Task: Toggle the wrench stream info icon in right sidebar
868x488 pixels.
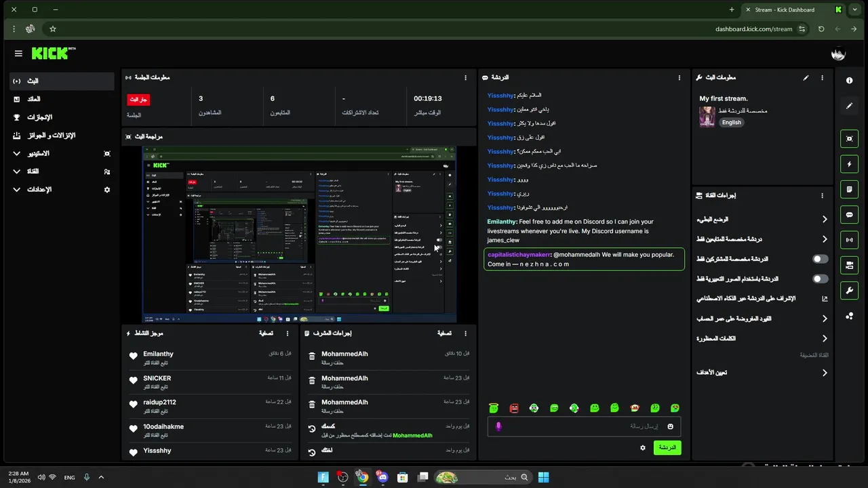Action: tap(849, 291)
